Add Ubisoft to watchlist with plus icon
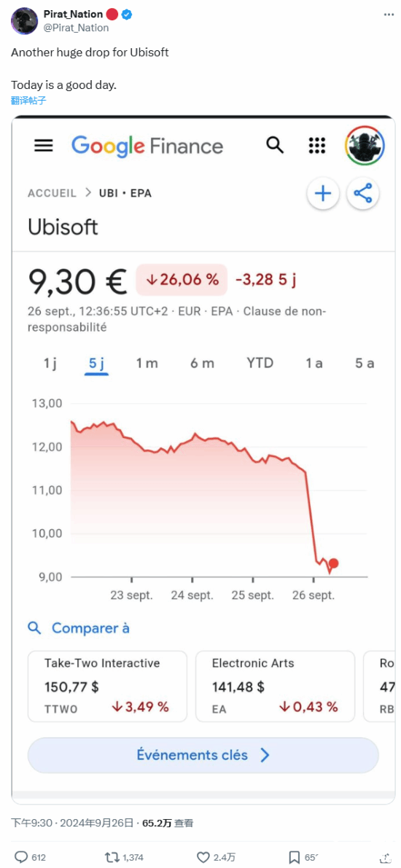 [x=323, y=194]
